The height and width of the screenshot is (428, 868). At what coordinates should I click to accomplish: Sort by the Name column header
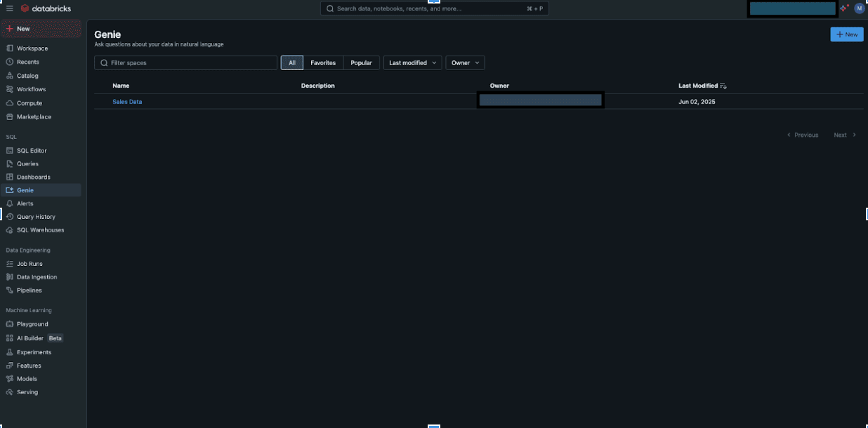tap(121, 86)
